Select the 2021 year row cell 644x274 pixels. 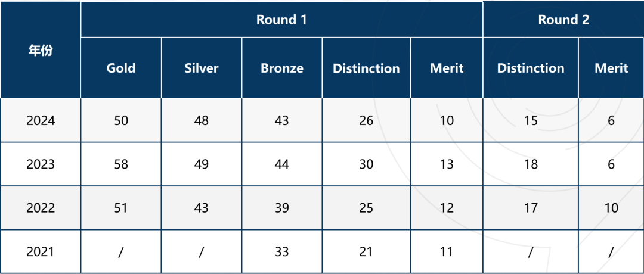point(41,251)
